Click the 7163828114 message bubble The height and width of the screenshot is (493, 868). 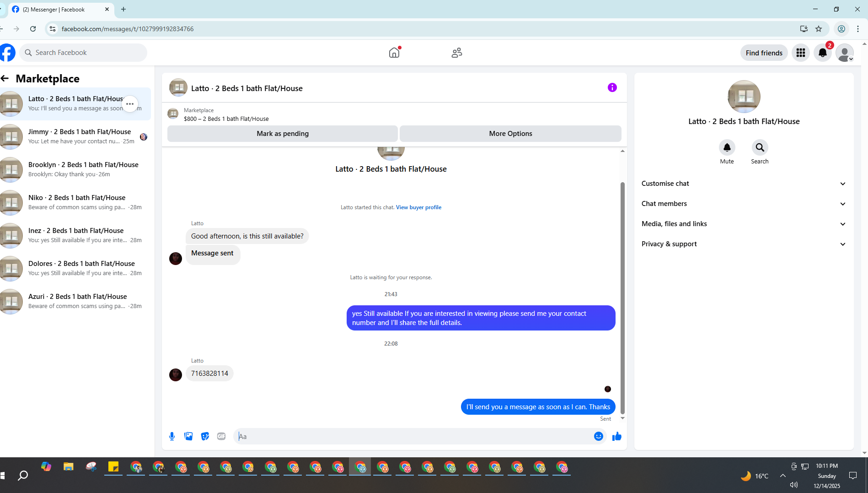[x=209, y=374]
